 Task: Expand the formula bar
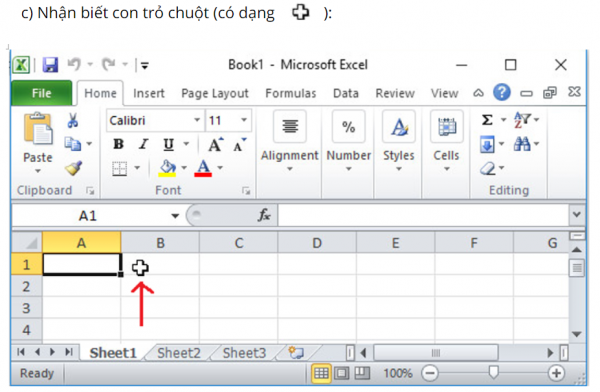coord(577,215)
